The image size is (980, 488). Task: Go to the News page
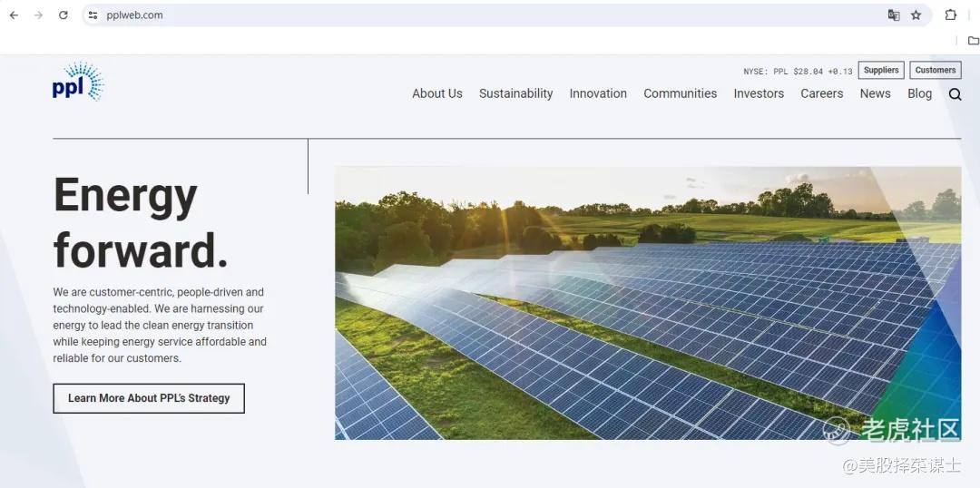coord(875,93)
